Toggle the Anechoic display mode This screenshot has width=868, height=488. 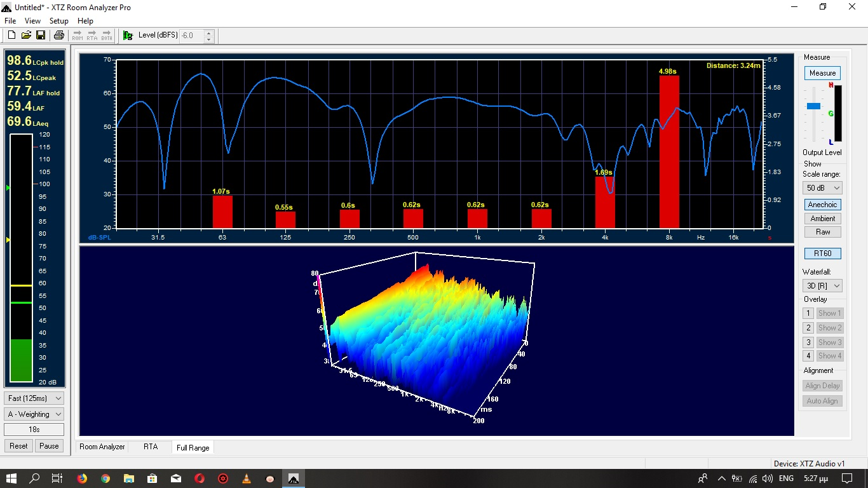click(x=822, y=205)
